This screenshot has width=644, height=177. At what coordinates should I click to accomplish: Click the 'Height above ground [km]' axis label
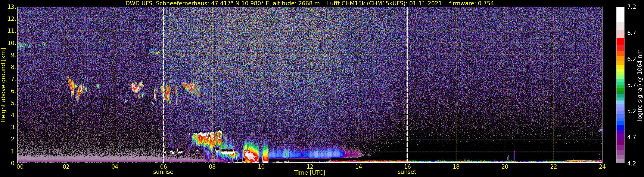(x=3, y=85)
